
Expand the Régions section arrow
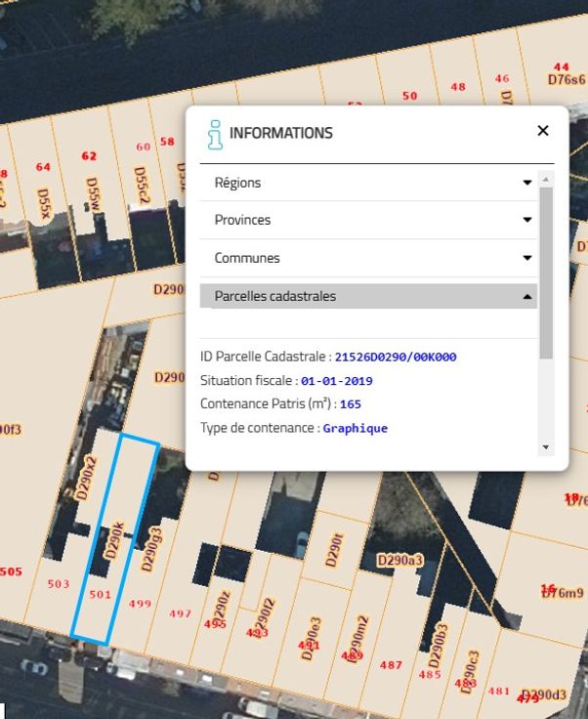527,183
